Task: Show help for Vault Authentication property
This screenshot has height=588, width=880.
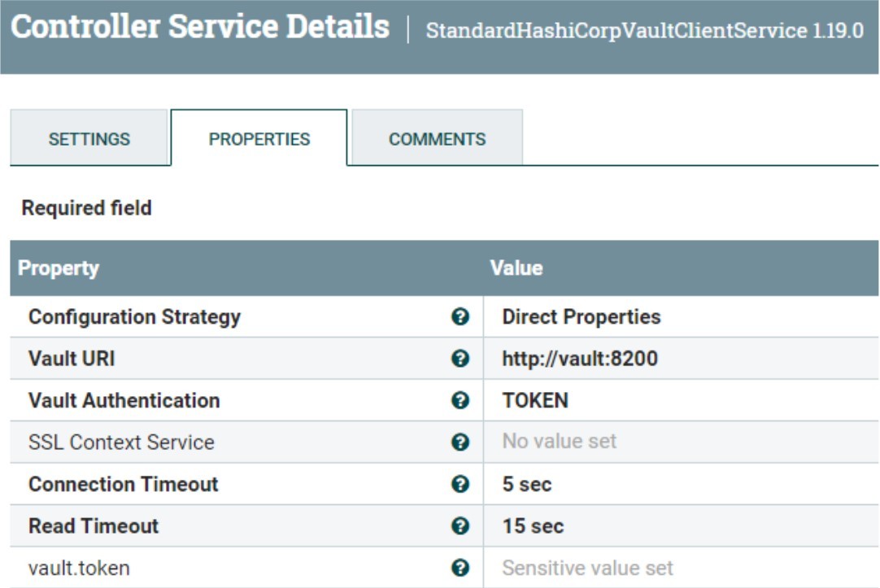Action: (460, 400)
